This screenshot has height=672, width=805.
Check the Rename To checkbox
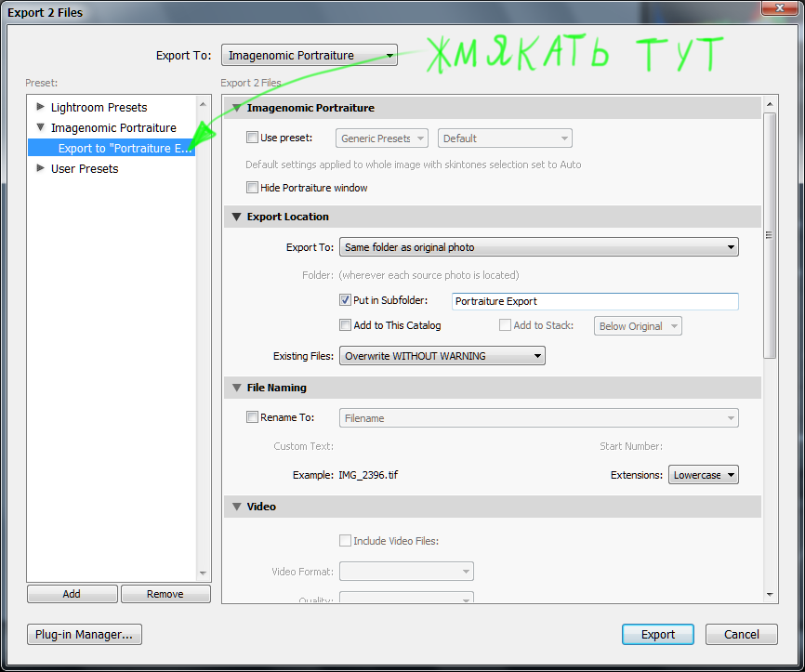[252, 417]
